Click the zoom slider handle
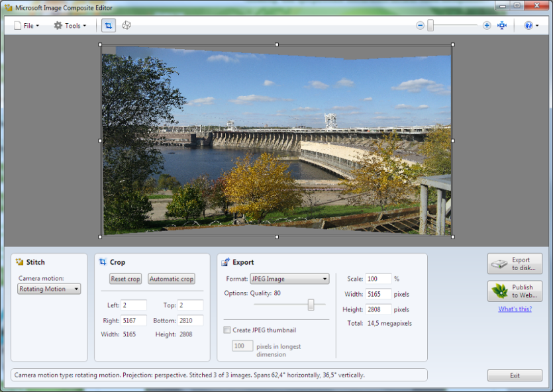This screenshot has height=392, width=553. (430, 25)
